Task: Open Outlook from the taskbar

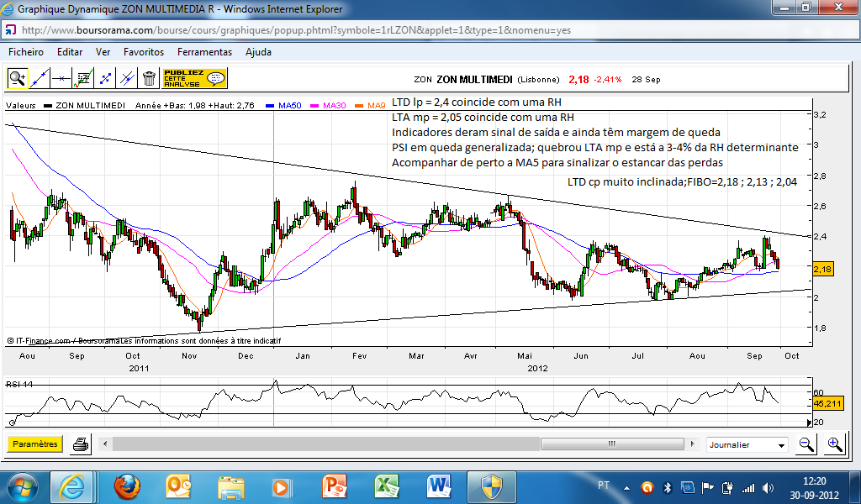Action: pos(179,487)
